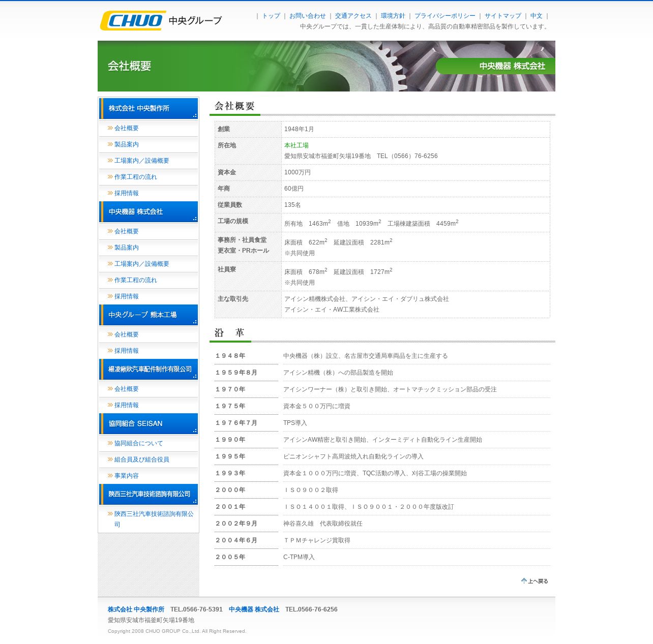Click history text TPS導入
653x644 pixels.
point(295,423)
